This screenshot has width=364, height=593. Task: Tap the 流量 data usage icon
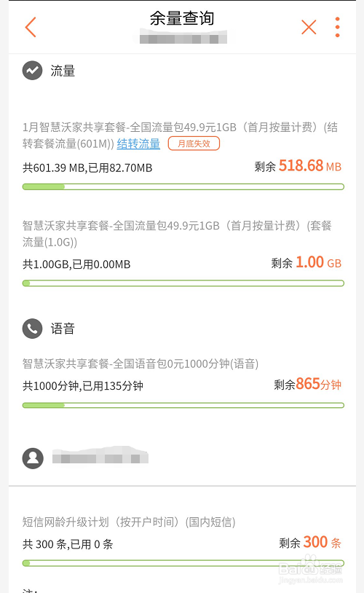pyautogui.click(x=33, y=71)
